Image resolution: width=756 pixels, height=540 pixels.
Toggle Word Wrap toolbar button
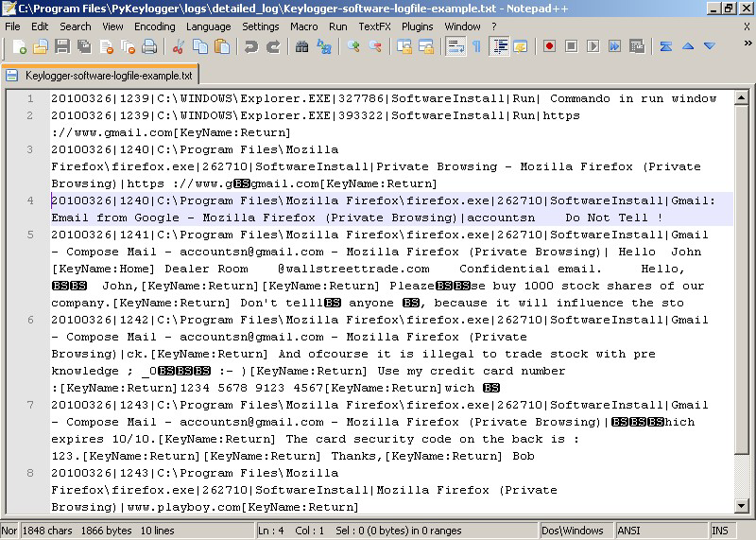click(x=455, y=46)
